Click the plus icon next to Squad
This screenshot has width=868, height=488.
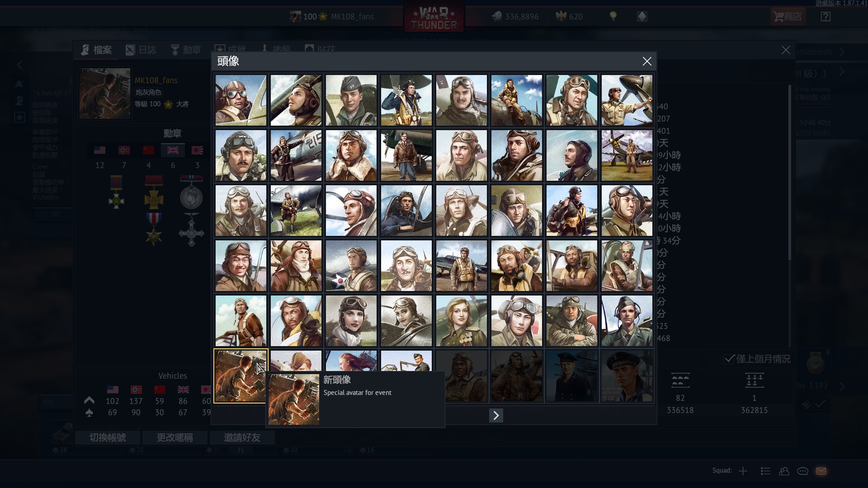point(743,471)
